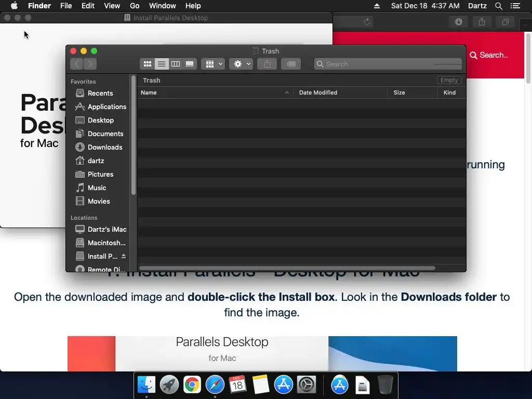Image resolution: width=532 pixels, height=399 pixels.
Task: Open Applications in the sidebar
Action: tap(100, 107)
